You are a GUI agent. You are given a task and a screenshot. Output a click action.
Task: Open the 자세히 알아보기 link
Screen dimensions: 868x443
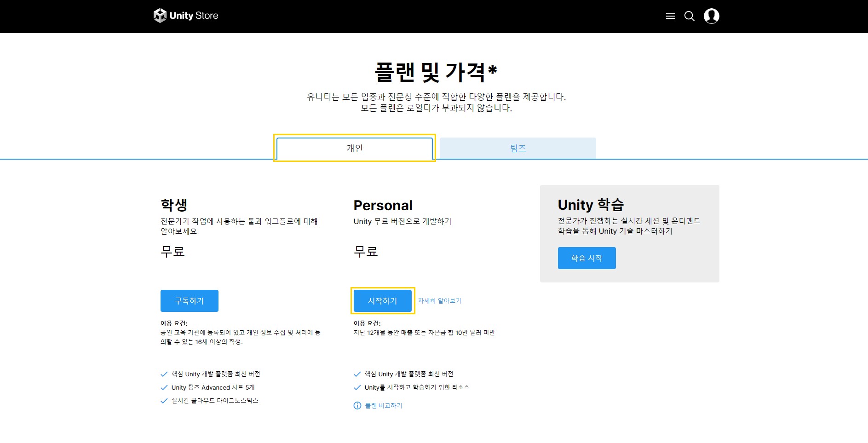[x=439, y=301]
